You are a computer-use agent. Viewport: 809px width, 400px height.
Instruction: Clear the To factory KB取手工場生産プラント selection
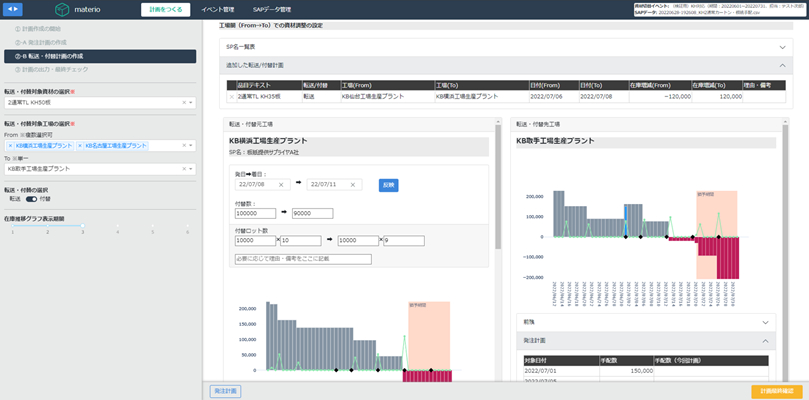point(184,169)
